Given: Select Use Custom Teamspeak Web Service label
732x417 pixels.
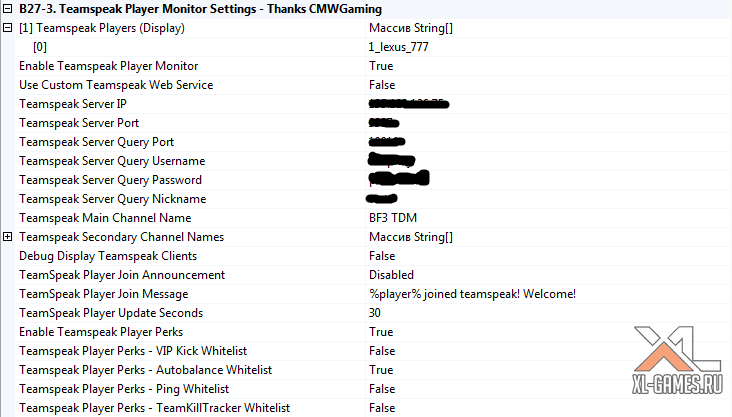Looking at the screenshot, I should pos(116,85).
